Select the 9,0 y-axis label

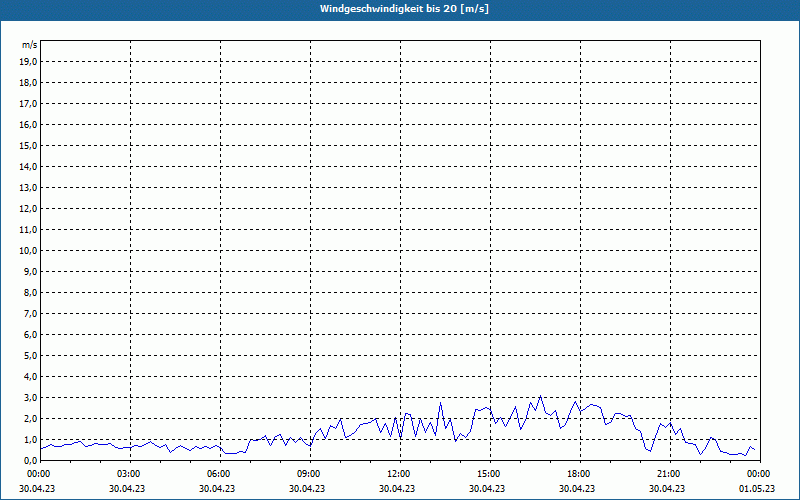[30, 271]
